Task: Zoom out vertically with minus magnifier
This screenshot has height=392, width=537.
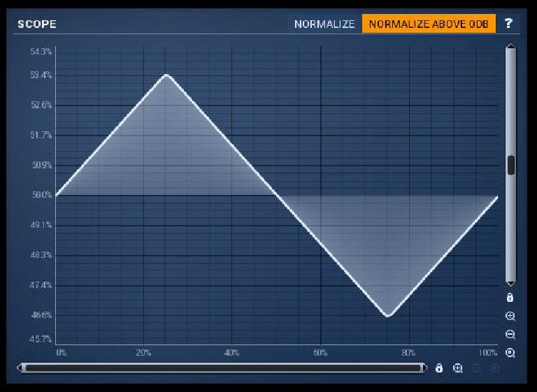Action: tap(510, 334)
